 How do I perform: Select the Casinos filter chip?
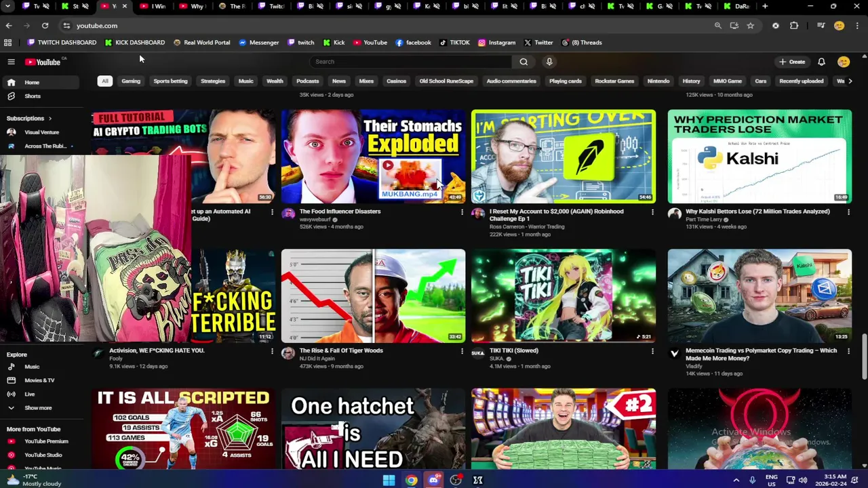tap(396, 81)
